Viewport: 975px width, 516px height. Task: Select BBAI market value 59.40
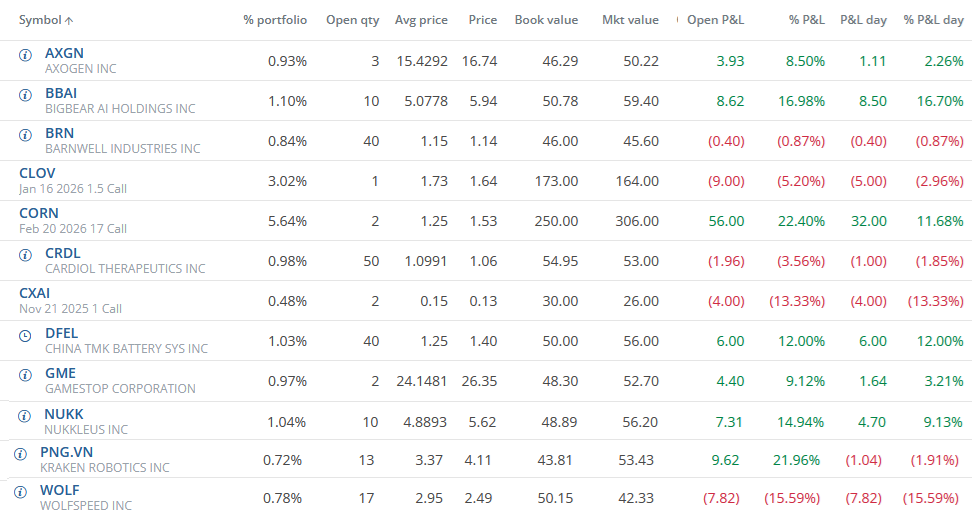[641, 101]
